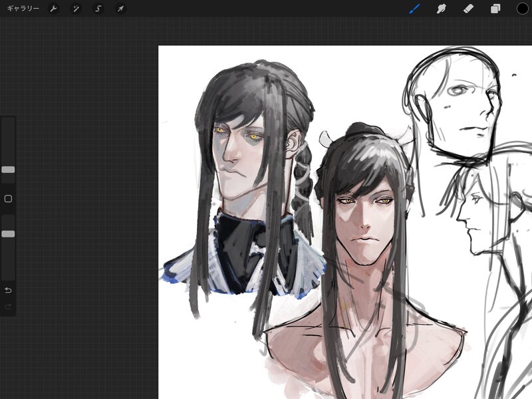Open the Layers panel

click(495, 9)
